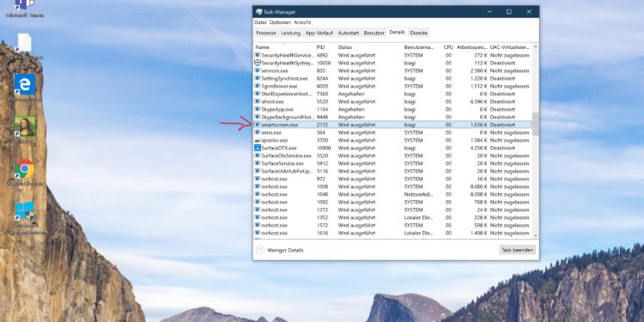Click the SecurityHealthSystray shield icon
This screenshot has width=644, height=322.
tap(258, 63)
